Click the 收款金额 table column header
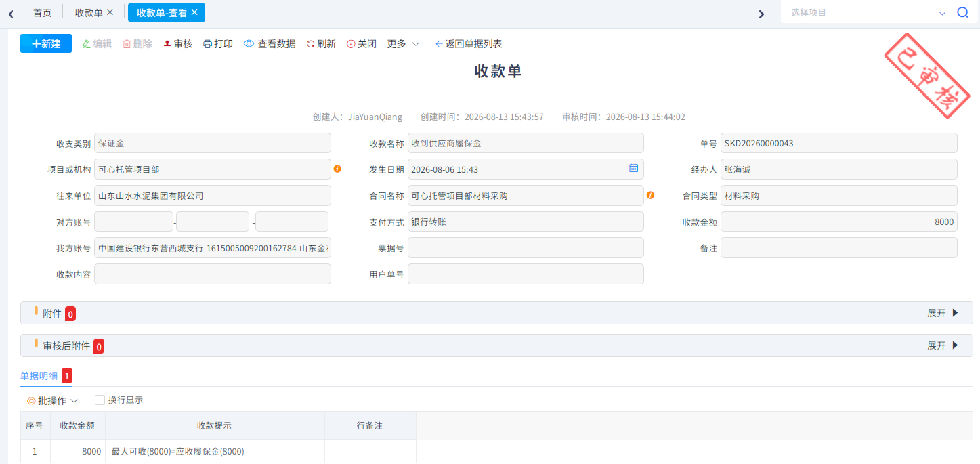 77,425
